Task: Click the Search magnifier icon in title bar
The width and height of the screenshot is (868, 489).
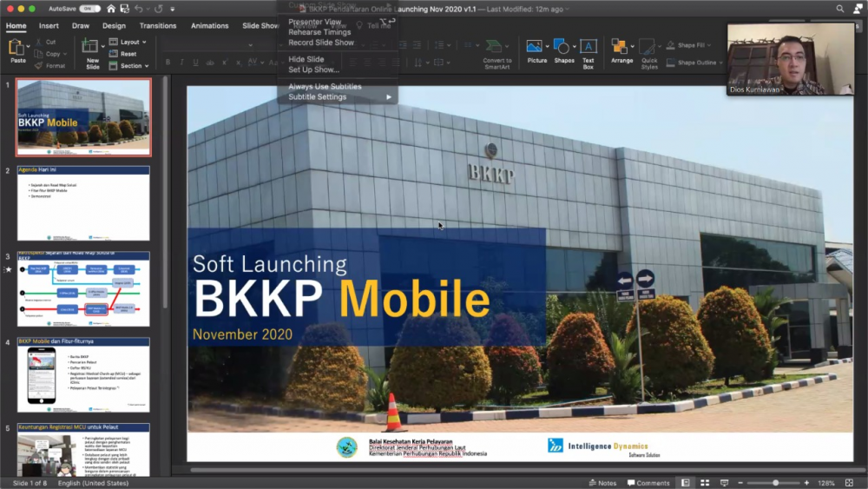Action: (840, 9)
